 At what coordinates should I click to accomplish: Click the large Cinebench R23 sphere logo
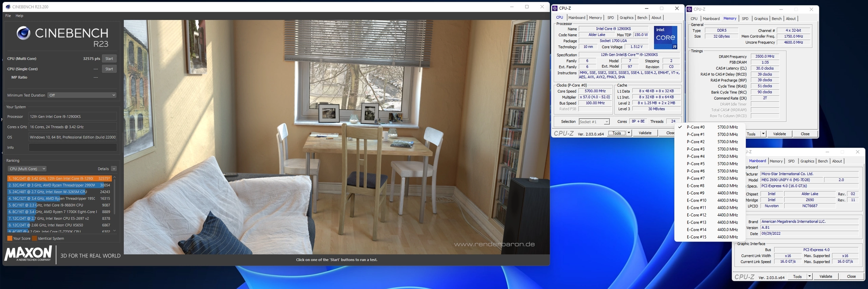point(23,33)
